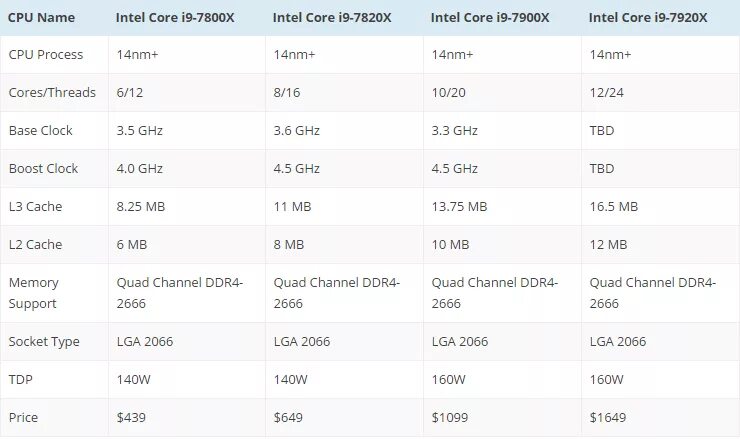Click the Cores/Threads row label
This screenshot has height=439, width=740.
(x=52, y=93)
